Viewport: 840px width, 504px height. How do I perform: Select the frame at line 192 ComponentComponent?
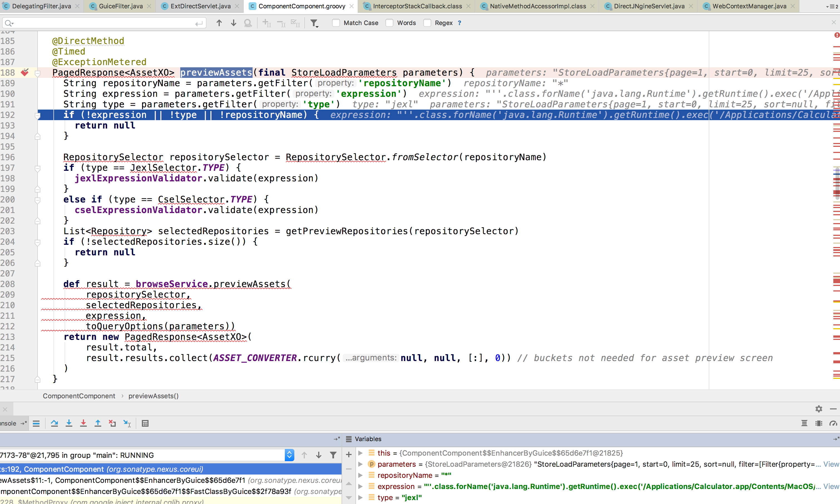click(171, 469)
